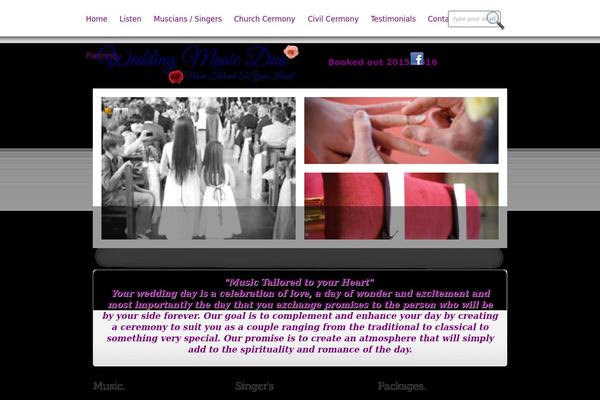Click the Music Tailored To Your Heart tagline
Viewport: 600px width, 400px height.
241,76
